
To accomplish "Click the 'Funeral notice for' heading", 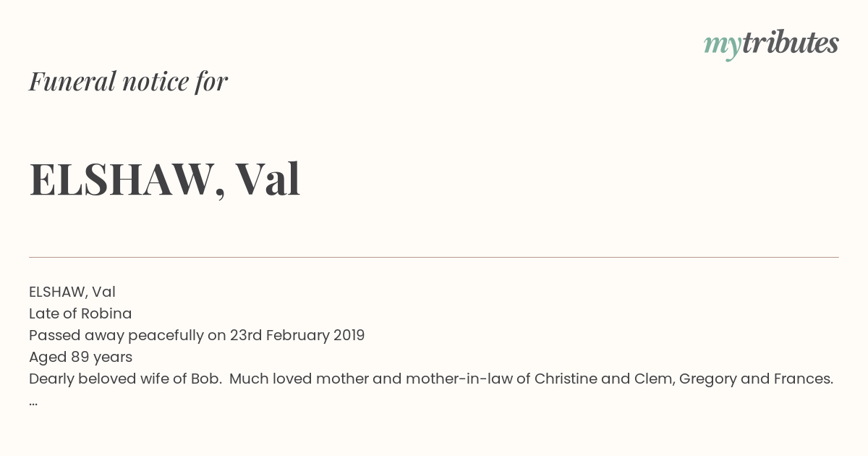I will pyautogui.click(x=128, y=81).
